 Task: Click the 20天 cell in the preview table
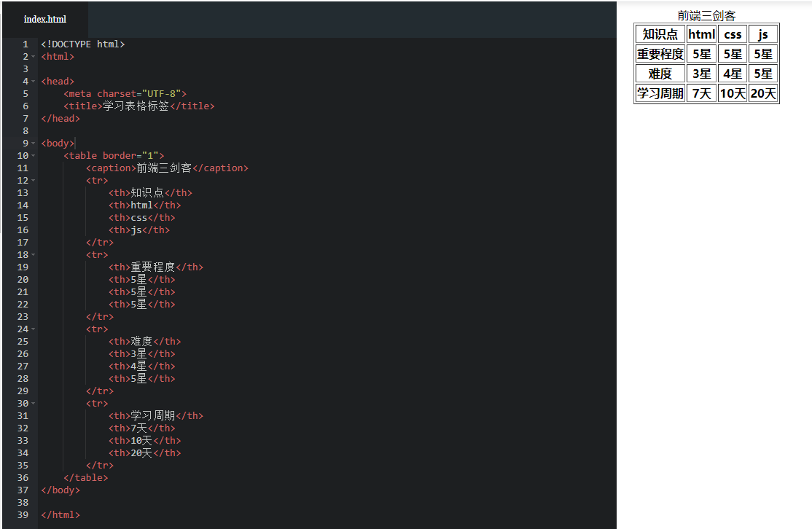click(x=763, y=93)
